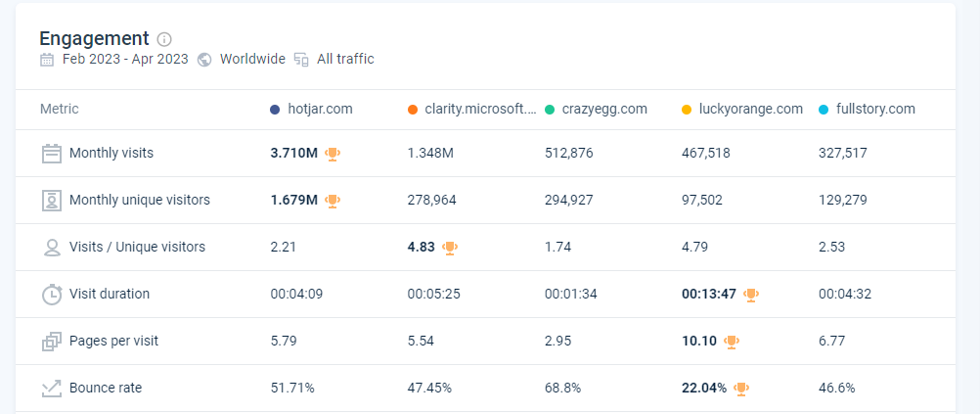Click the Visit duration stopwatch icon
Screen dimensions: 980x414
click(52, 294)
